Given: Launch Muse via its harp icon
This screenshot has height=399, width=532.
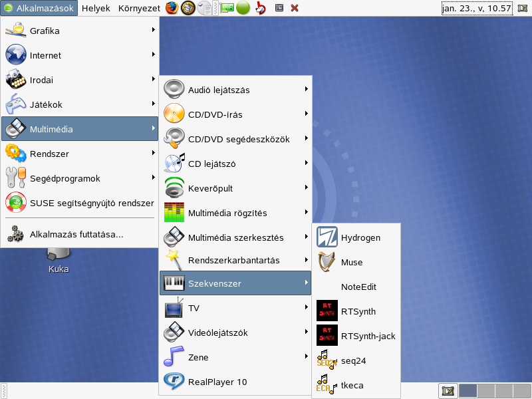Looking at the screenshot, I should pos(327,261).
